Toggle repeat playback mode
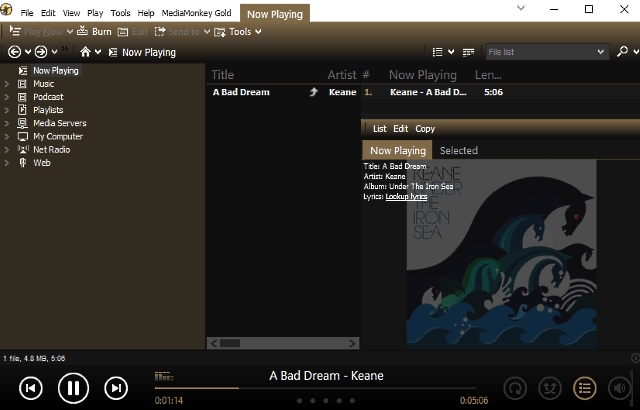This screenshot has height=410, width=640. 515,388
